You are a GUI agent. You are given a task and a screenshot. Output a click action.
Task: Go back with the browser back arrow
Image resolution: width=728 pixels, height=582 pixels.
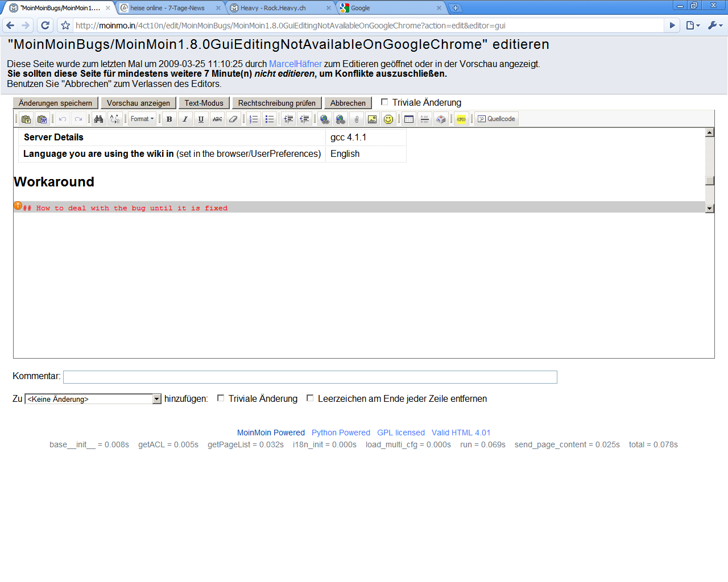10,25
